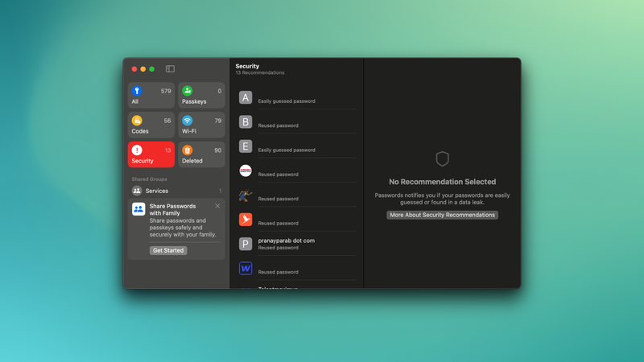Select the entry with the running figure icon

297,195
